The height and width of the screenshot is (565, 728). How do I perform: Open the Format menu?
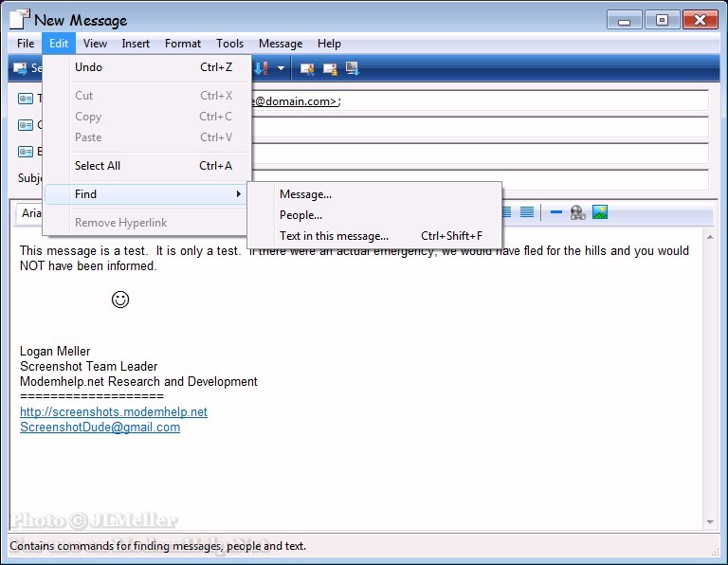[x=183, y=44]
